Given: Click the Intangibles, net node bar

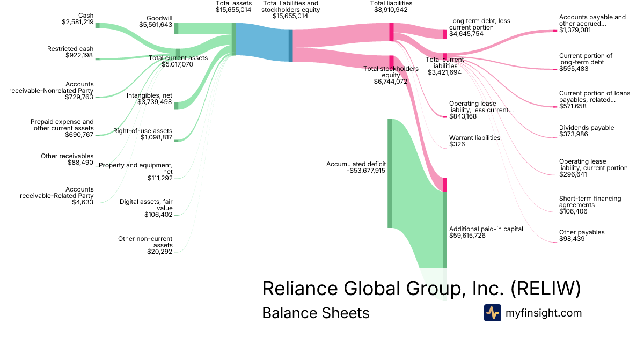Looking at the screenshot, I should coord(176,105).
